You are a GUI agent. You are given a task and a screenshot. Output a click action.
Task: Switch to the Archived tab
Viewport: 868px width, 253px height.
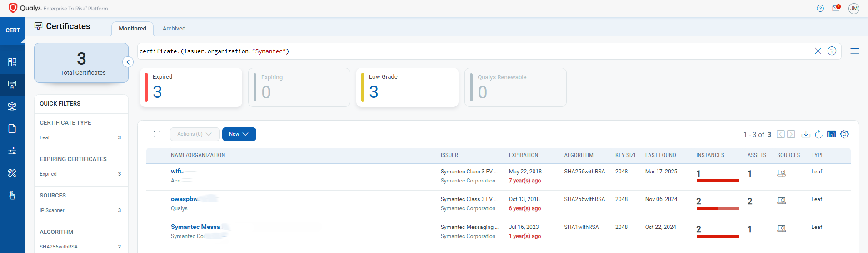(174, 29)
